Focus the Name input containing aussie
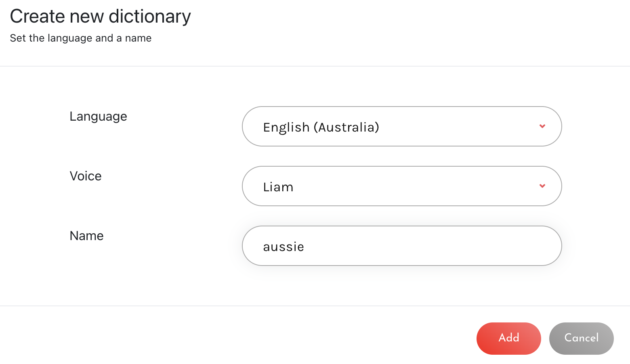 point(402,246)
